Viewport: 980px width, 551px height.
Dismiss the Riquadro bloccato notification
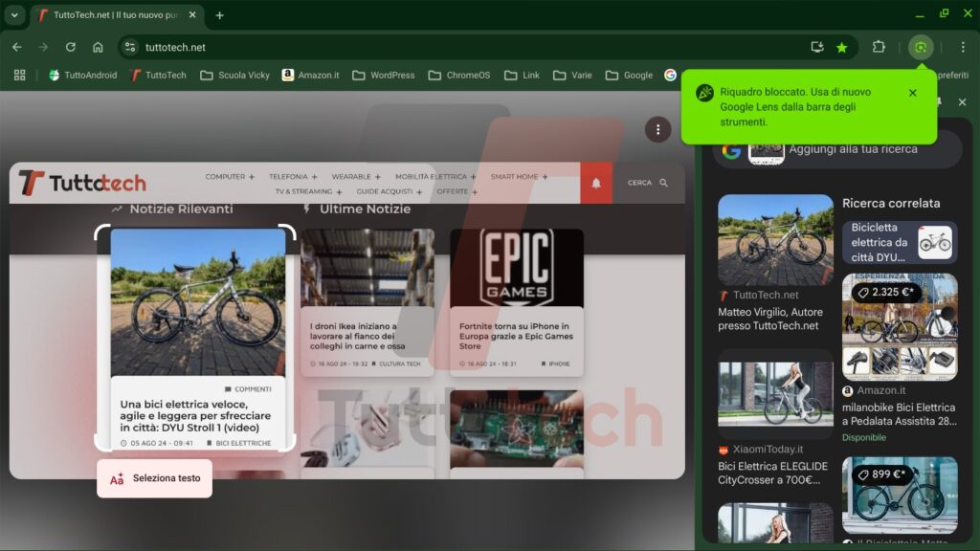(x=912, y=93)
